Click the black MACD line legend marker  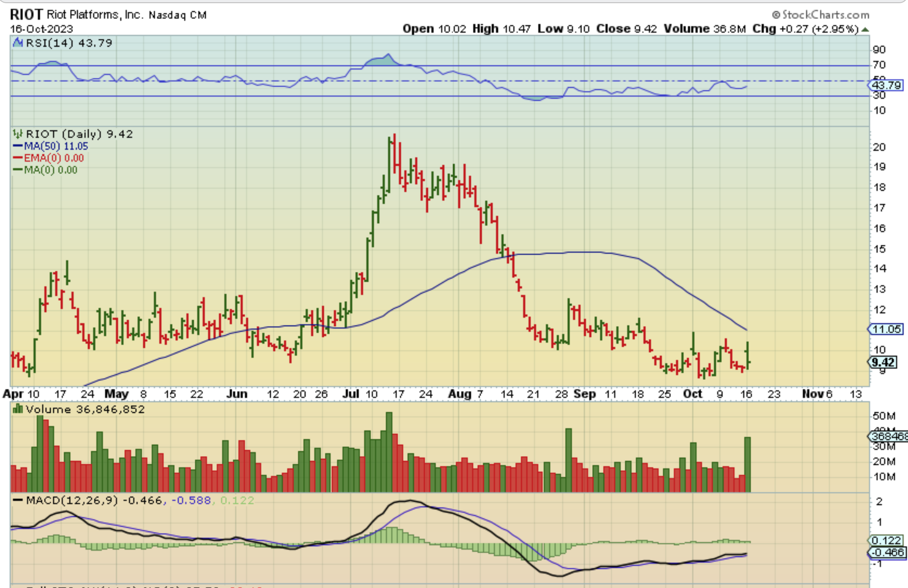(x=18, y=500)
